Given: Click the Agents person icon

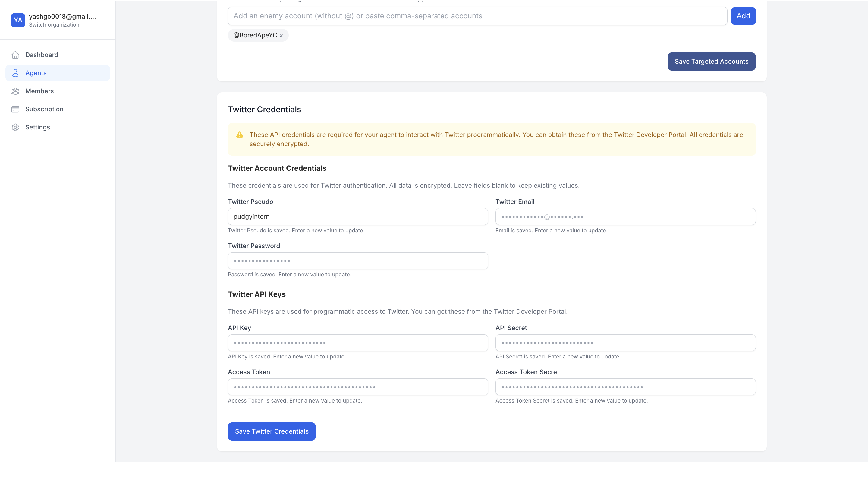Looking at the screenshot, I should pos(15,73).
